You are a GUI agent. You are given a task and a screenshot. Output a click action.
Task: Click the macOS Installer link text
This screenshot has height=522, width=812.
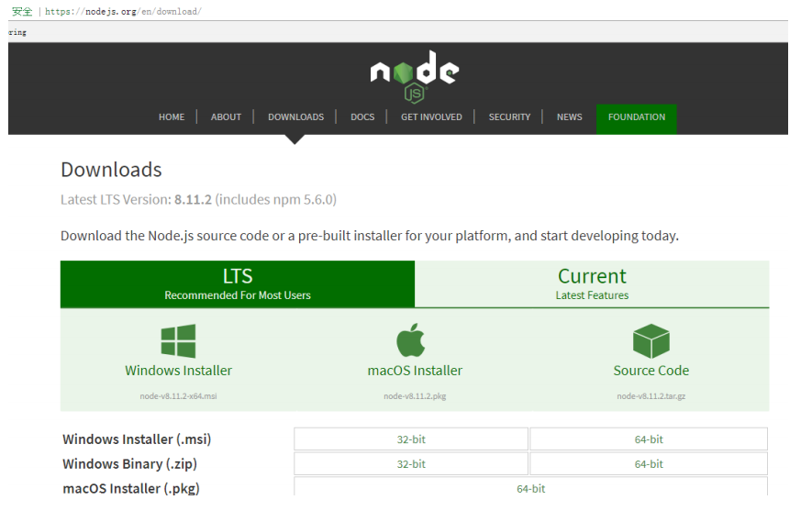tap(415, 371)
